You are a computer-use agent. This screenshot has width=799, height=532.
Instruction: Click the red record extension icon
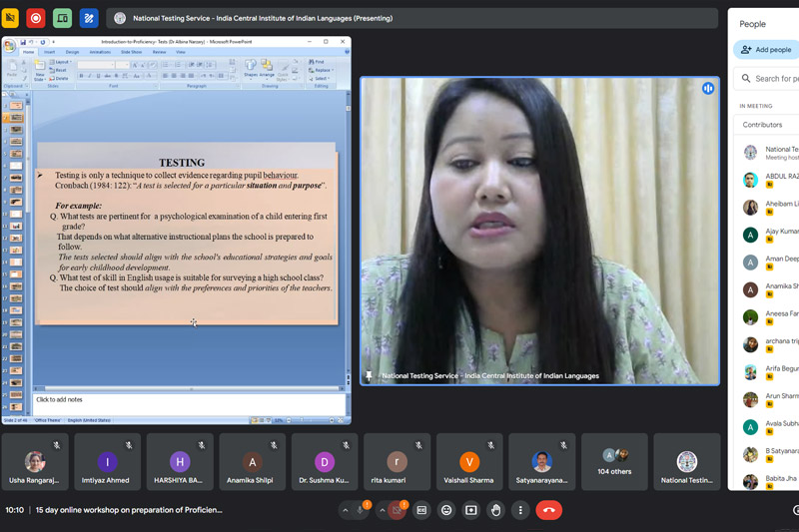(x=36, y=18)
